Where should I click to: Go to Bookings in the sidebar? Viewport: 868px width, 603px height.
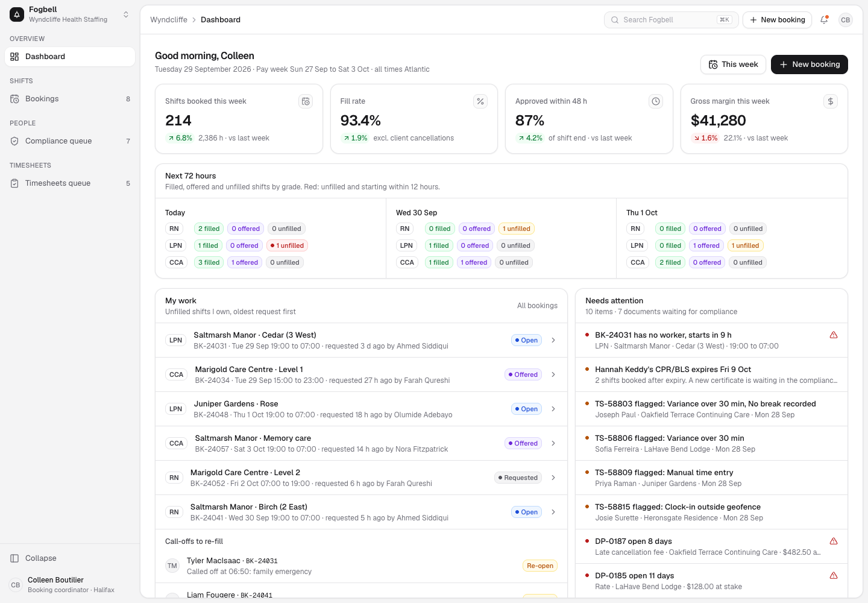click(x=70, y=99)
